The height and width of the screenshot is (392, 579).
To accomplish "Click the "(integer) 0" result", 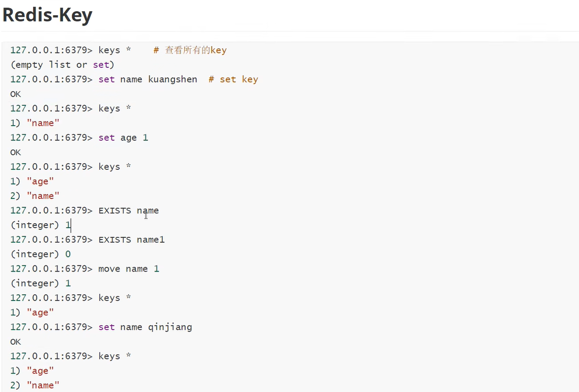I will (41, 254).
